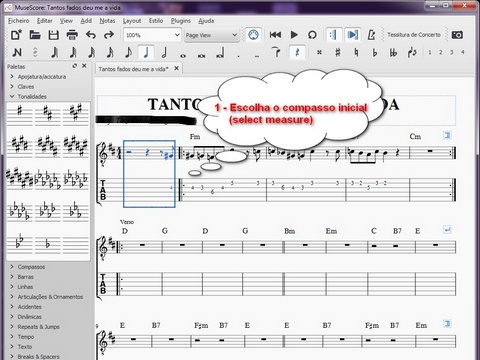Image resolution: width=480 pixels, height=360 pixels.
Task: Apply the flat accidental
Action: click(x=375, y=52)
